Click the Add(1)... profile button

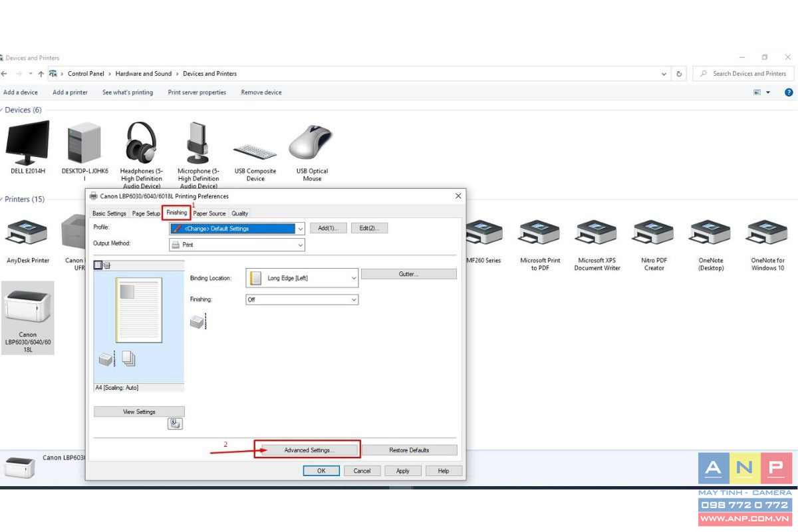point(328,228)
